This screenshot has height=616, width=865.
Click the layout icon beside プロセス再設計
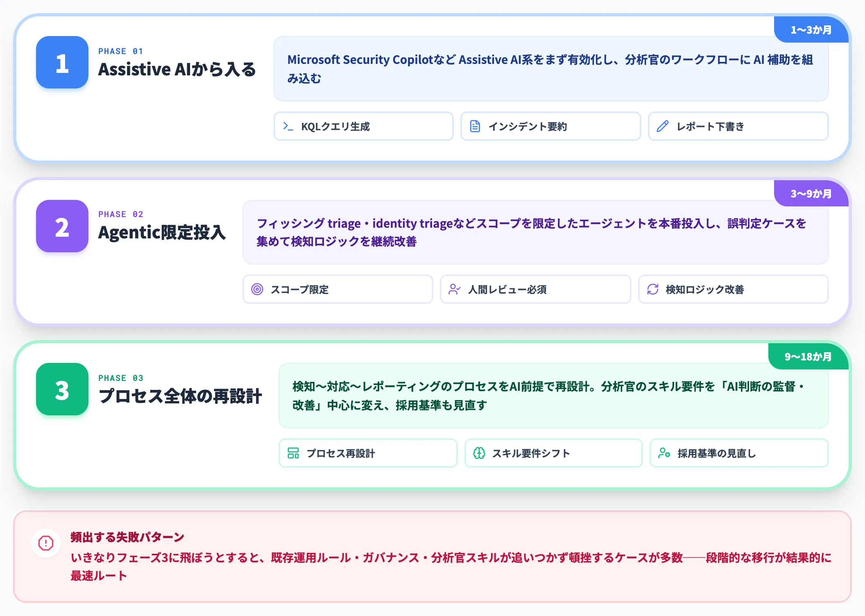(293, 453)
